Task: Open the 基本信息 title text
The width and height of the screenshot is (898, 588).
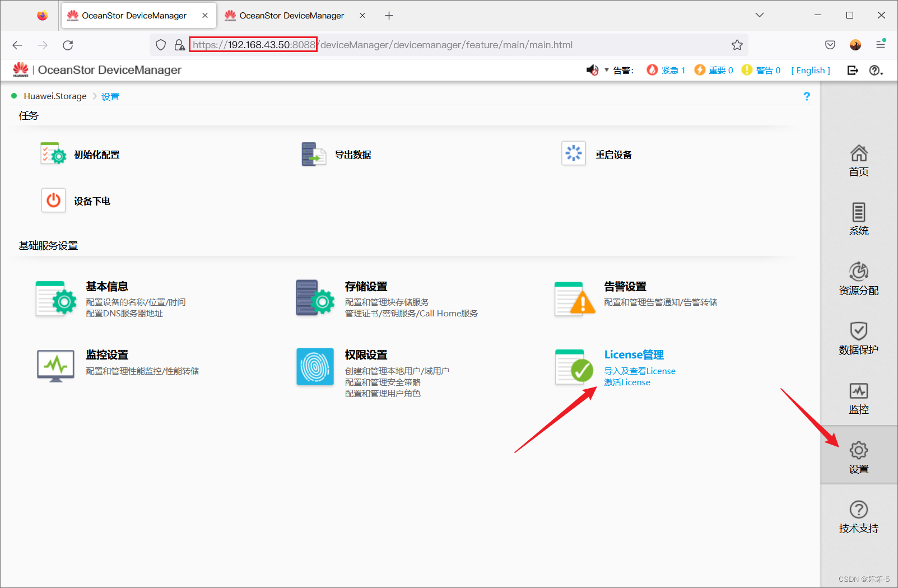Action: coord(107,286)
